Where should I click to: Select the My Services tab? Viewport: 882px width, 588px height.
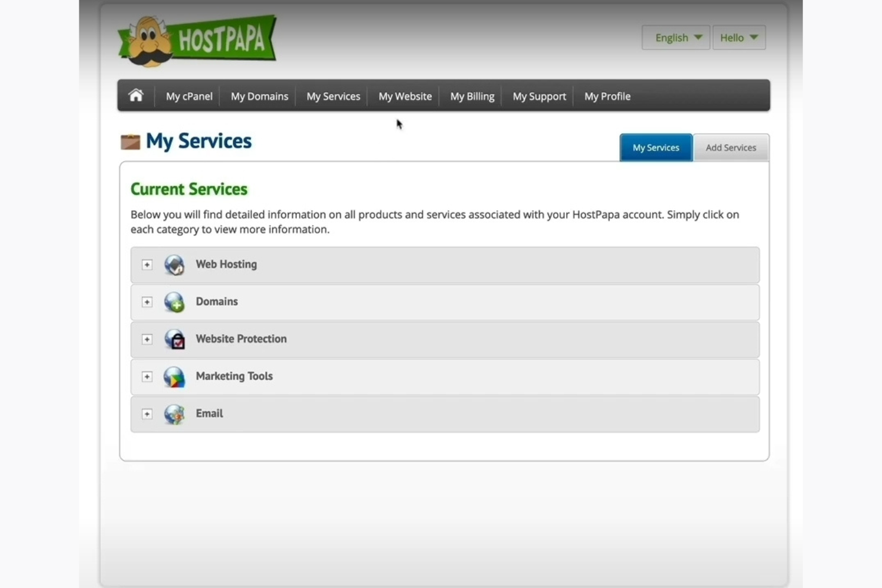tap(656, 147)
